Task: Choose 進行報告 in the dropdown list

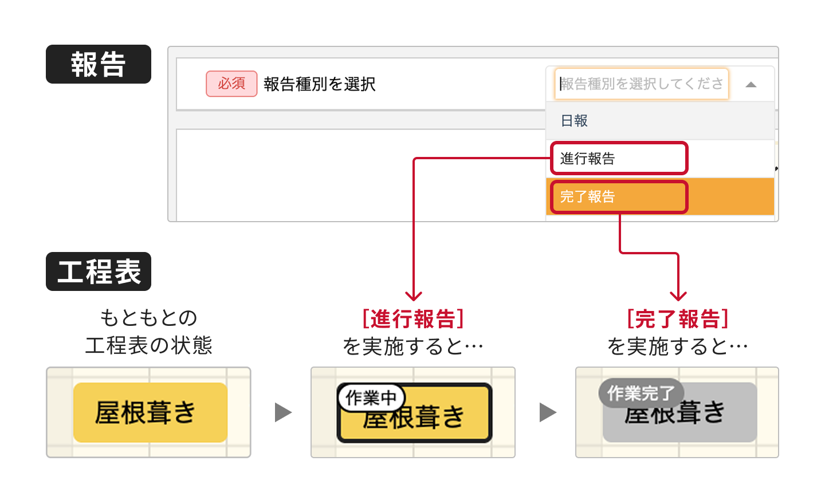Action: pos(619,159)
